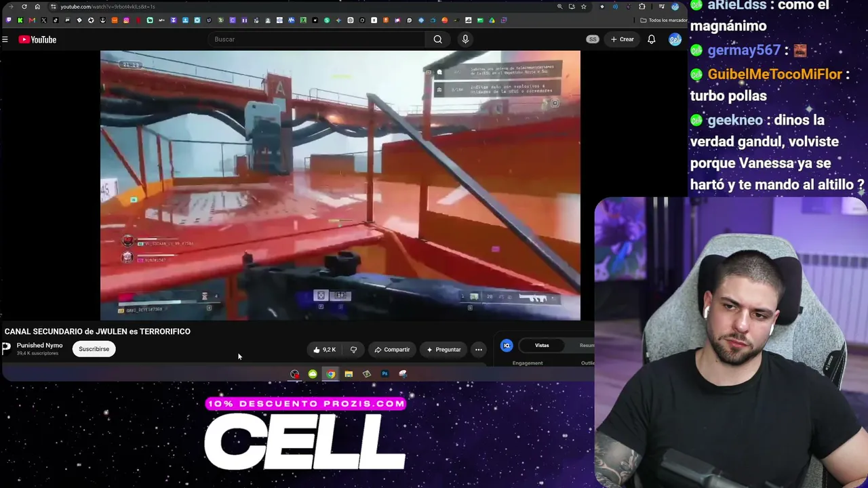Click the blue IQ extension icon
Screen dimensions: 868x488
pos(507,346)
